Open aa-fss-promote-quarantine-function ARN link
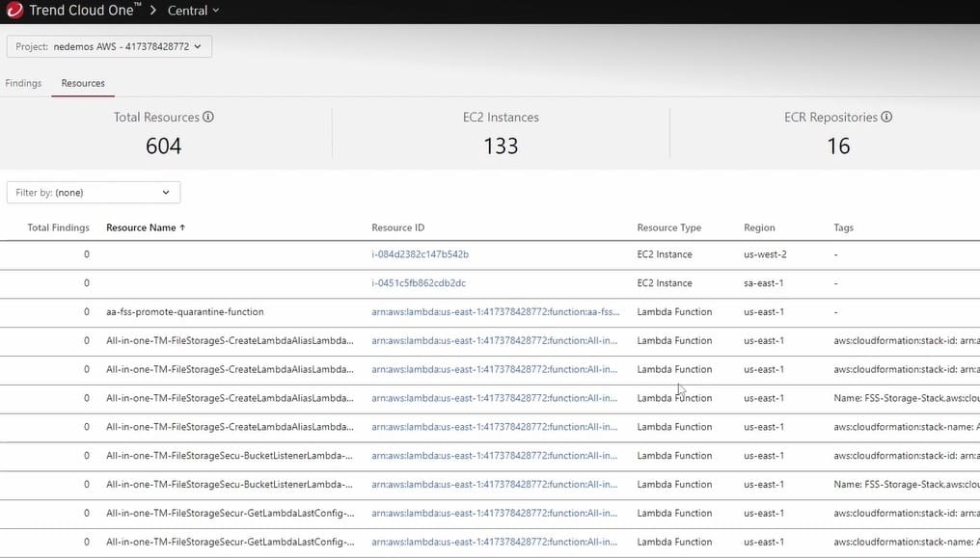The image size is (980, 558). click(x=495, y=312)
